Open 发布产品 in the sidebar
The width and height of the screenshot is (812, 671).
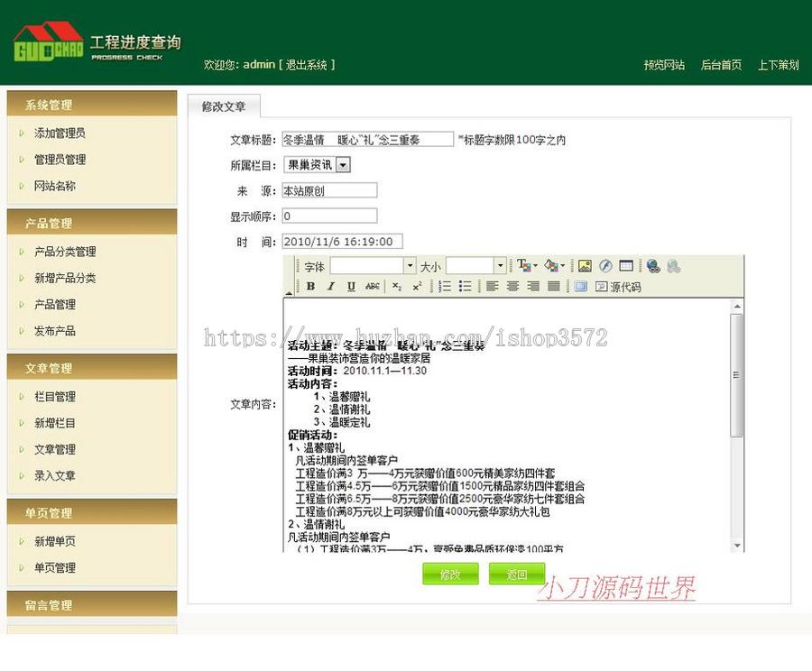coord(54,331)
